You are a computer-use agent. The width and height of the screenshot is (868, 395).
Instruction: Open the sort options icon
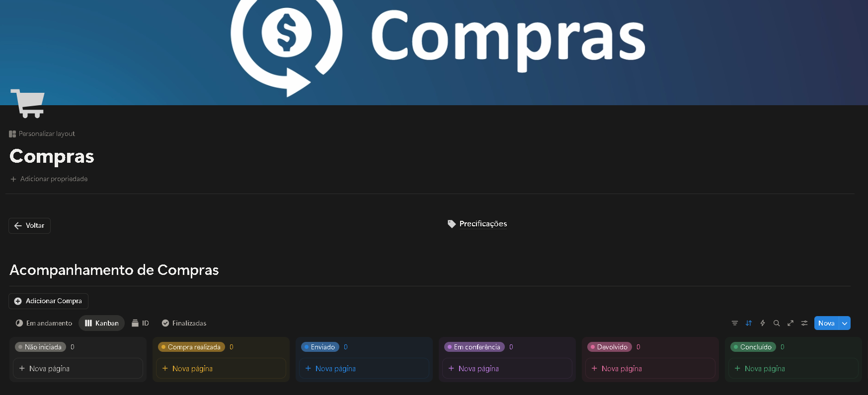click(749, 323)
